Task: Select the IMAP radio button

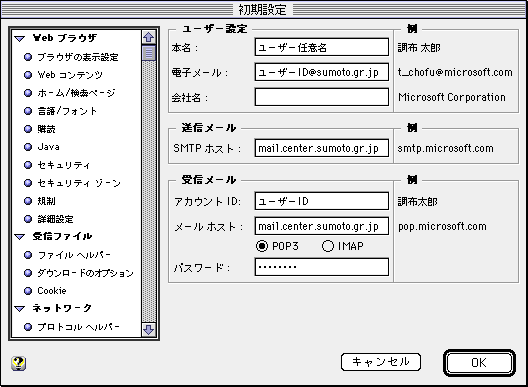Action: [328, 246]
